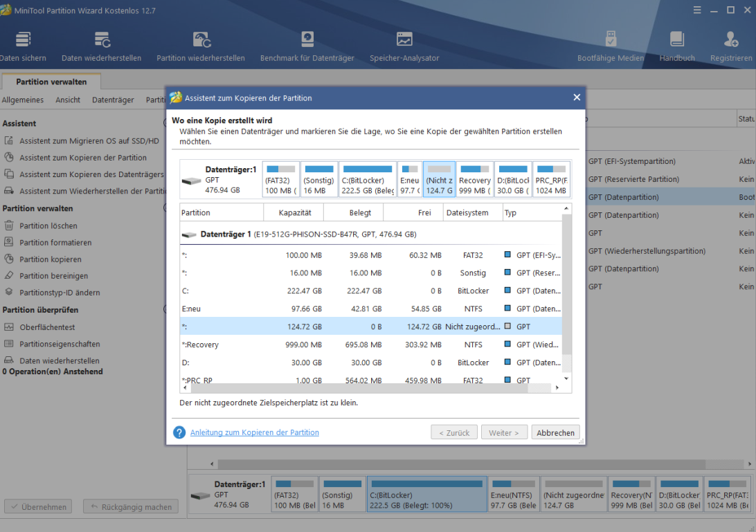Sort by Belegt column header
756x532 pixels.
(354, 212)
